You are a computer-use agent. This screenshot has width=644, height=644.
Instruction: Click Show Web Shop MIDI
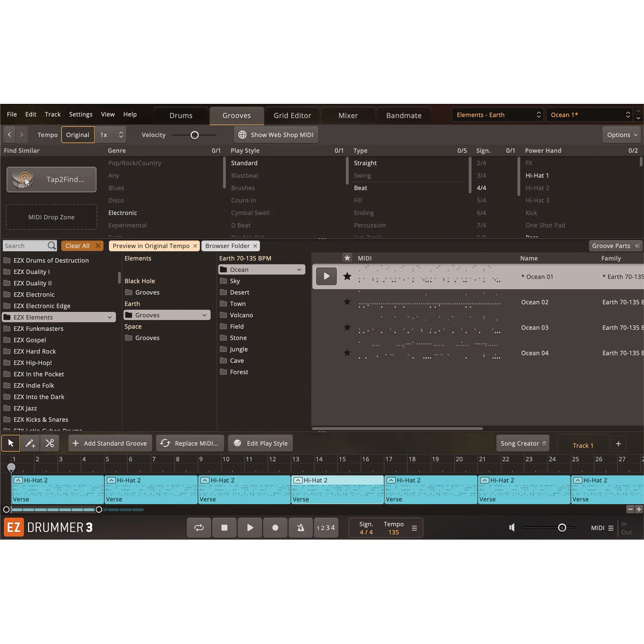[276, 135]
